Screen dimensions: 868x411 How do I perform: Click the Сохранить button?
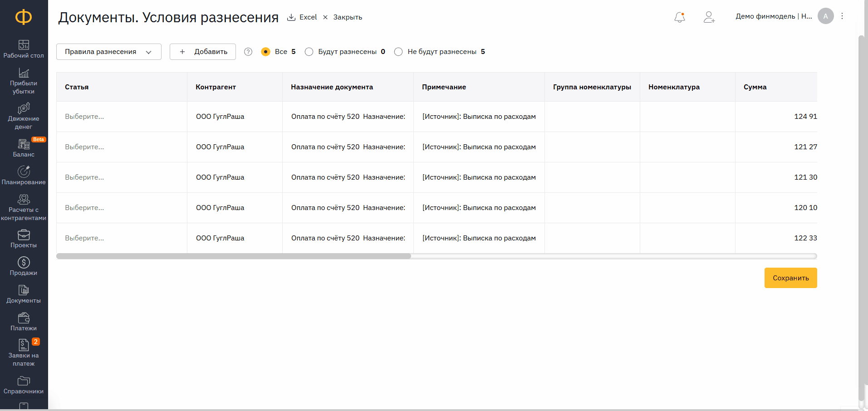pyautogui.click(x=790, y=278)
